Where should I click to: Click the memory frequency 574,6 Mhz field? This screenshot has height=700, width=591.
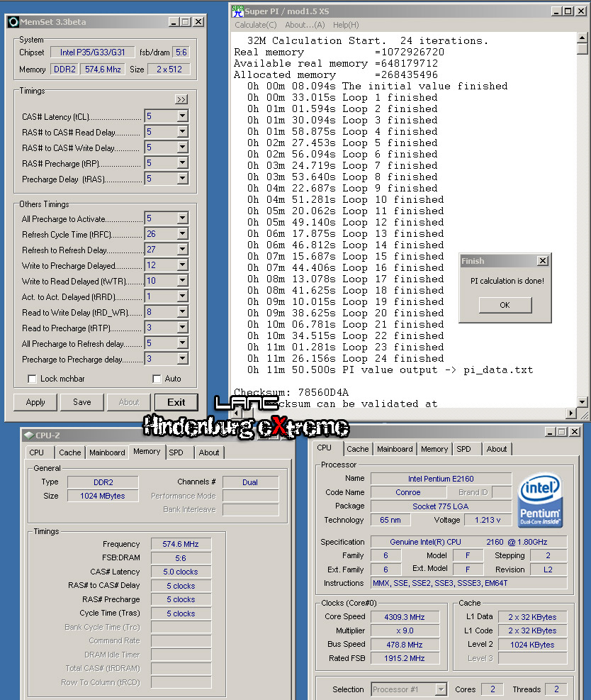[103, 70]
